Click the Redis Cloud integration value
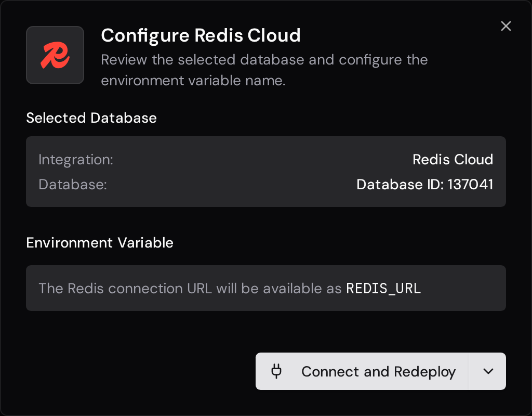This screenshot has width=532, height=416. (453, 159)
